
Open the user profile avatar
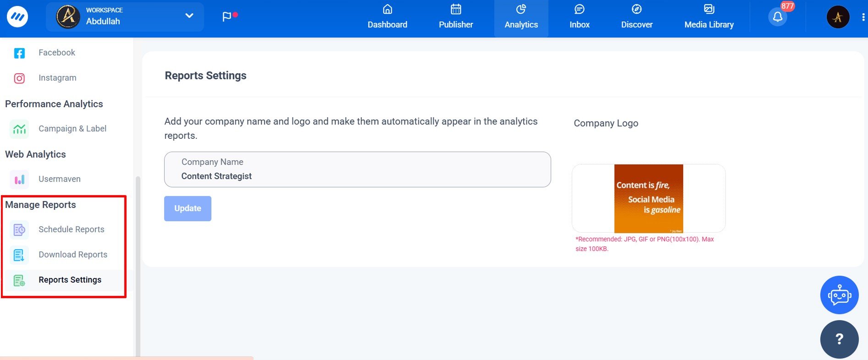[838, 17]
